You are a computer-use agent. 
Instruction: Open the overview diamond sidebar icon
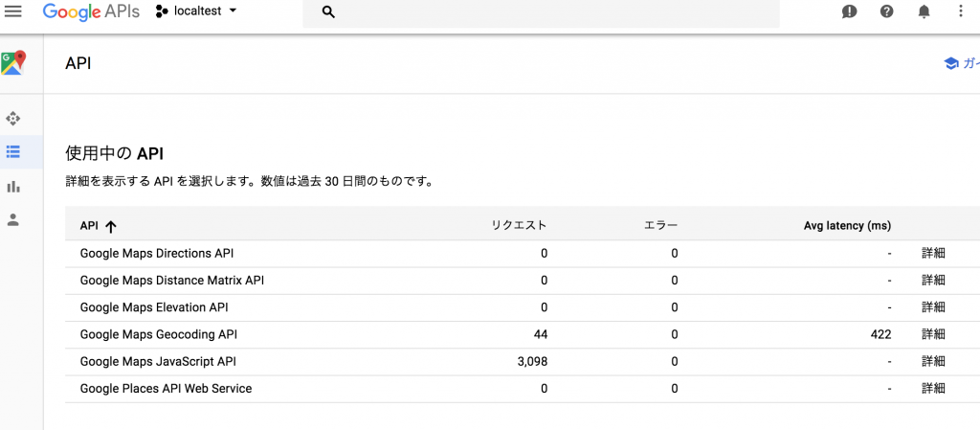coord(12,118)
